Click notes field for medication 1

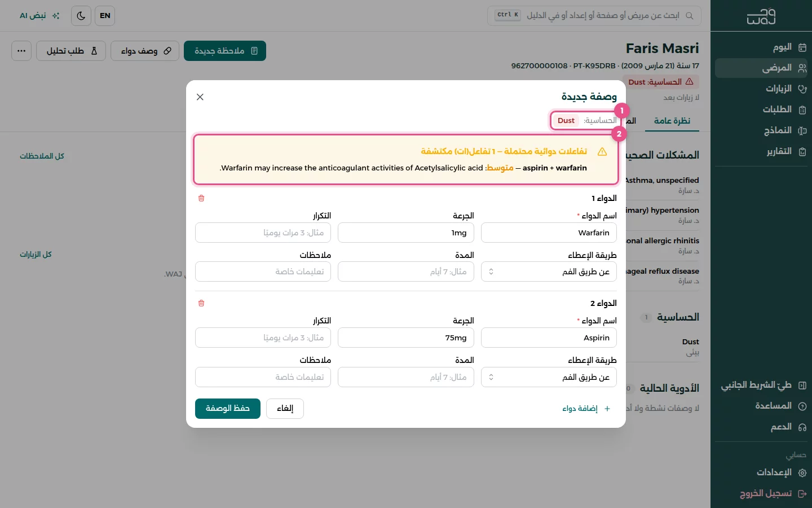(x=263, y=272)
